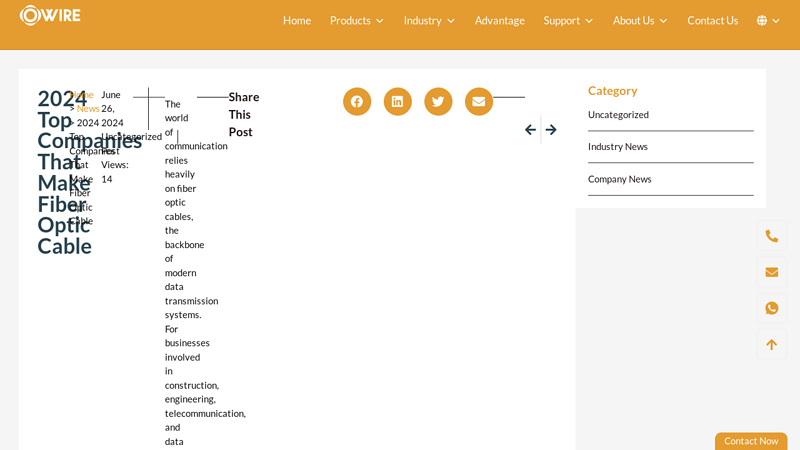This screenshot has width=800, height=450.
Task: Click the Post Views: 14 text
Action: click(115, 165)
